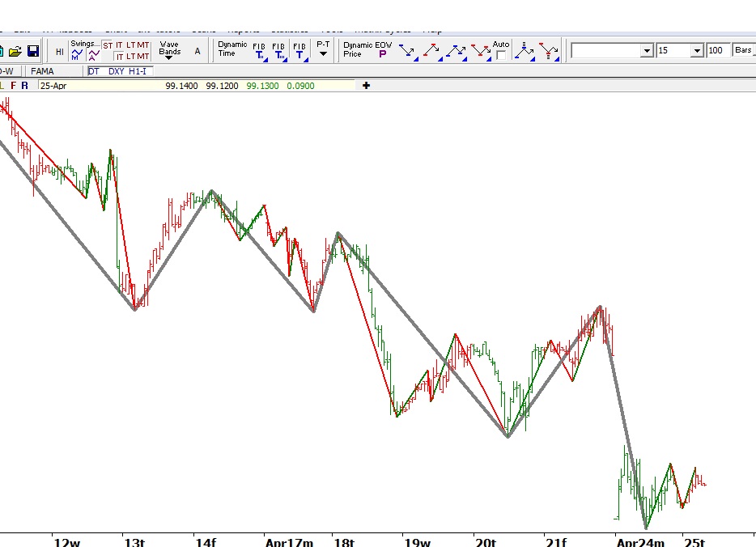Viewport: 756px width, 547px height.
Task: Select the middle of the three FIB tools
Action: 279,52
